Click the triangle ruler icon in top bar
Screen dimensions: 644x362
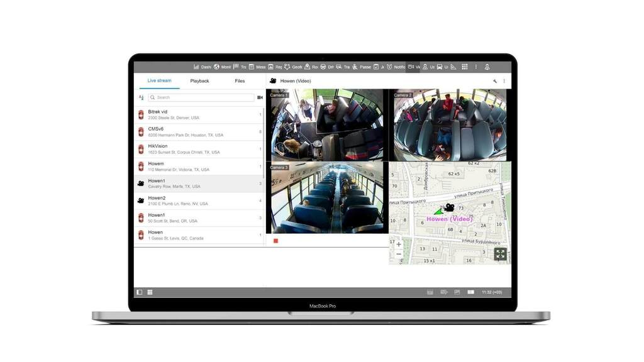(x=453, y=67)
